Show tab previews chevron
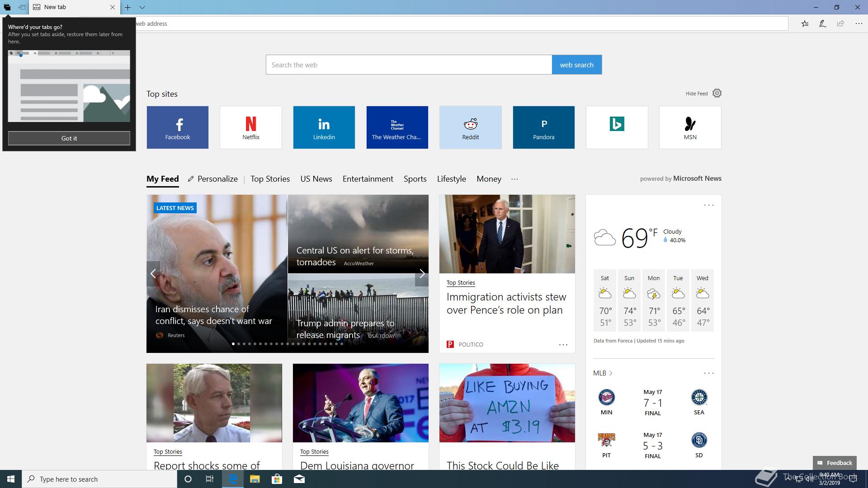868x488 pixels. coord(142,7)
